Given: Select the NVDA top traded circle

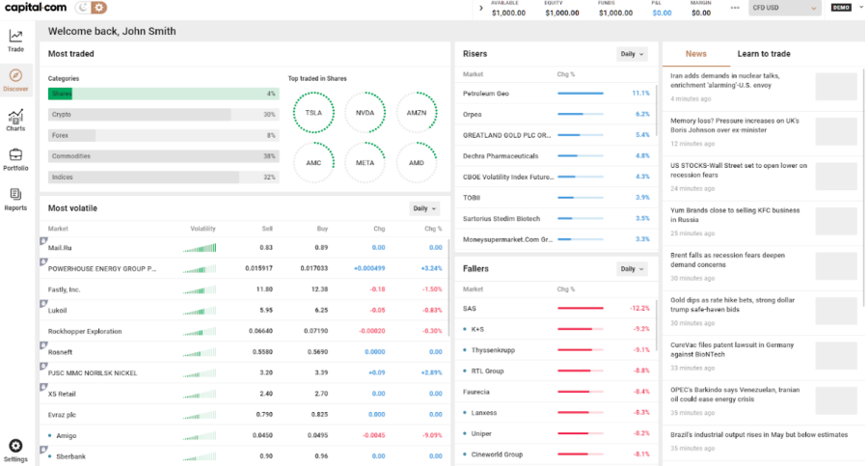Looking at the screenshot, I should tap(365, 113).
